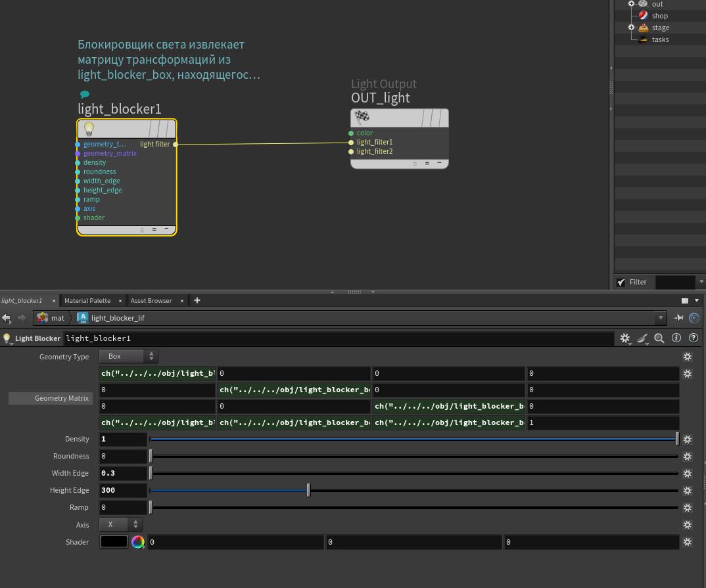Click the plus button to add a tab
This screenshot has height=588, width=706.
[197, 300]
